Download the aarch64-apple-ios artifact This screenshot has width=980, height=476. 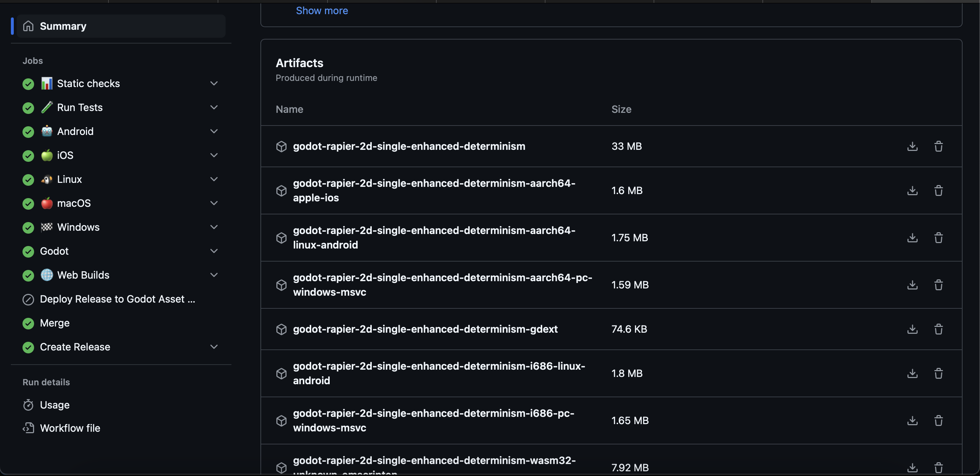click(x=912, y=190)
